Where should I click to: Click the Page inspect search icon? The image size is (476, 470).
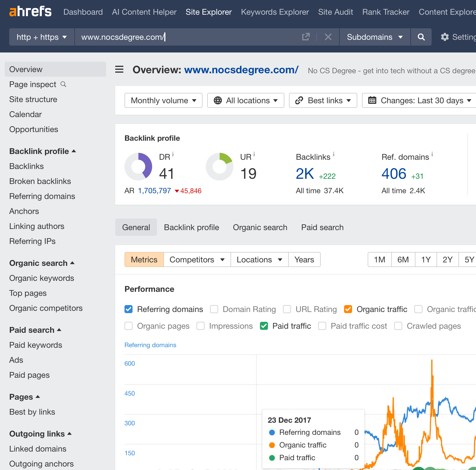pyautogui.click(x=64, y=84)
